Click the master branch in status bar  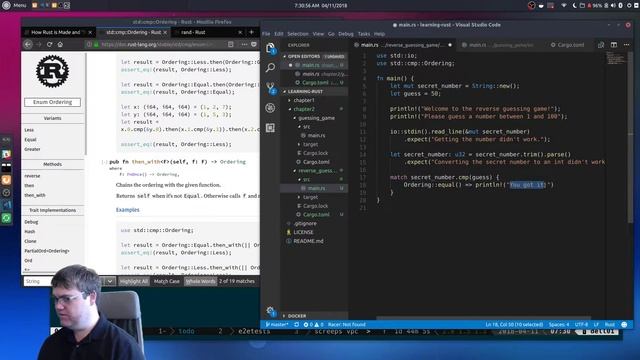[x=277, y=324]
